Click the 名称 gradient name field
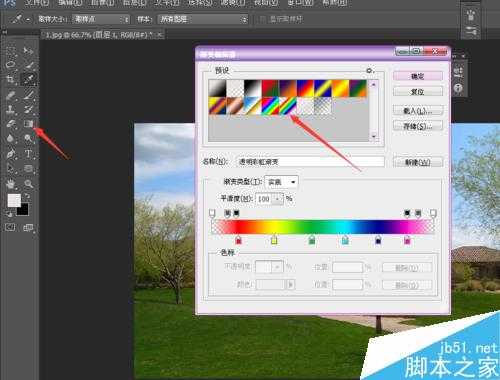 click(x=310, y=162)
